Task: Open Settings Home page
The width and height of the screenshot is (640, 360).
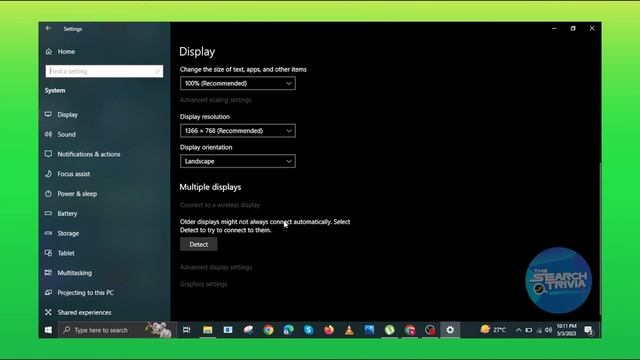Action: tap(60, 51)
